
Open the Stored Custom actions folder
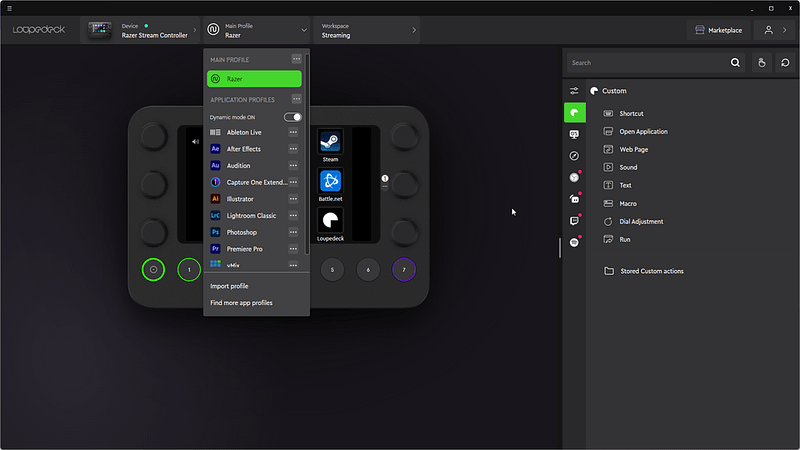coord(644,271)
